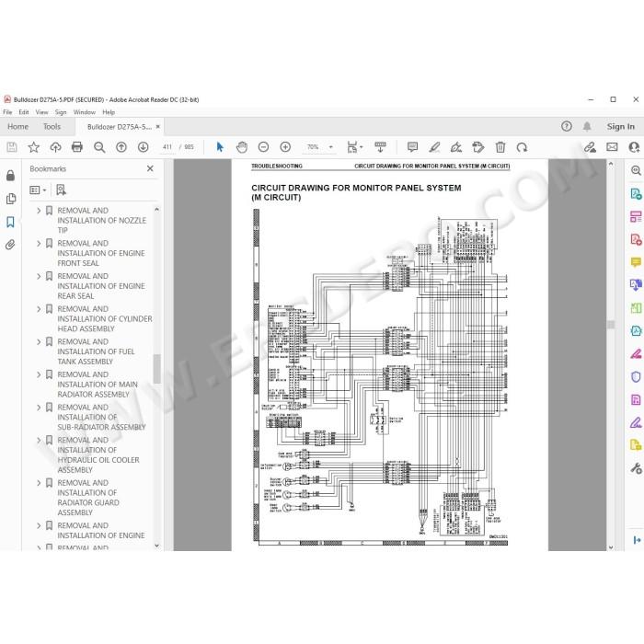Send the file by email
The height and width of the screenshot is (644, 644).
pyautogui.click(x=612, y=147)
